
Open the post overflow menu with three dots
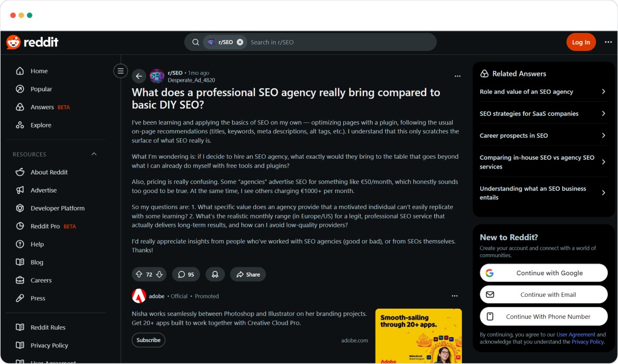(x=458, y=76)
